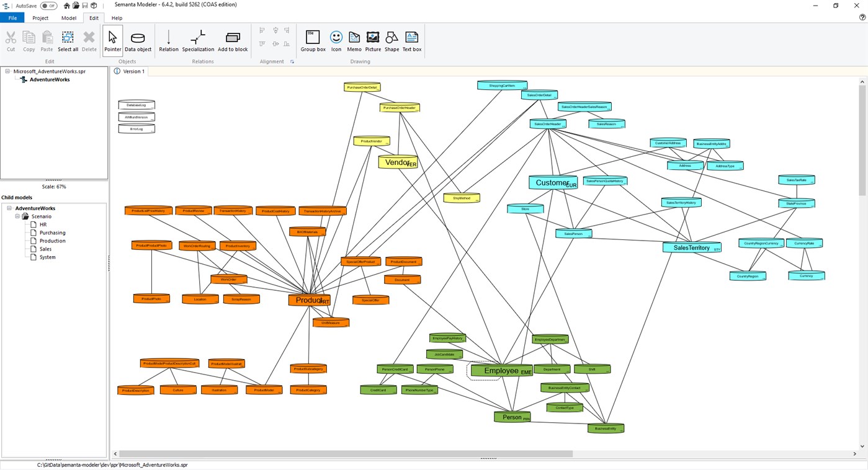Screen dimensions: 868x470
Task: Open the Alignment settings launcher
Action: pyautogui.click(x=292, y=61)
